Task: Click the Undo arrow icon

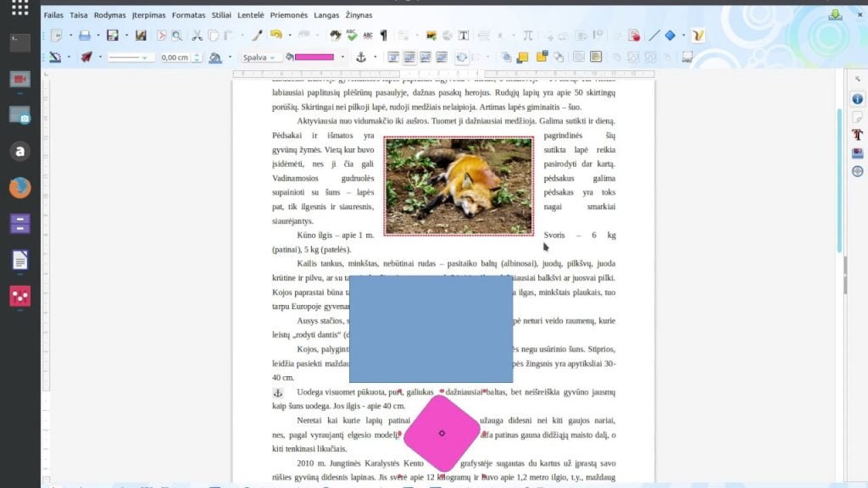Action: [x=275, y=36]
